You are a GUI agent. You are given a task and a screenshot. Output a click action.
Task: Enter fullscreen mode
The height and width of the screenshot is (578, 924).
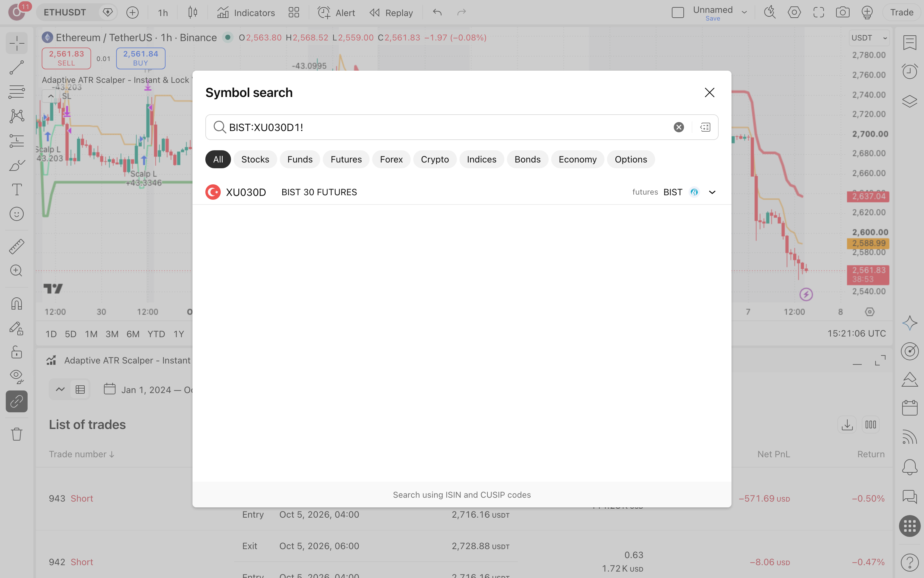click(x=818, y=13)
